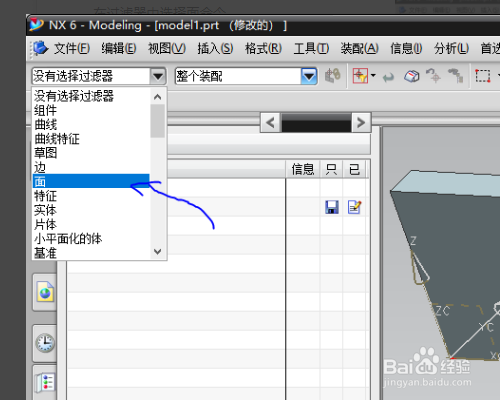The image size is (500, 400).
Task: Choose 草图 in the filter list
Action: tap(91, 153)
